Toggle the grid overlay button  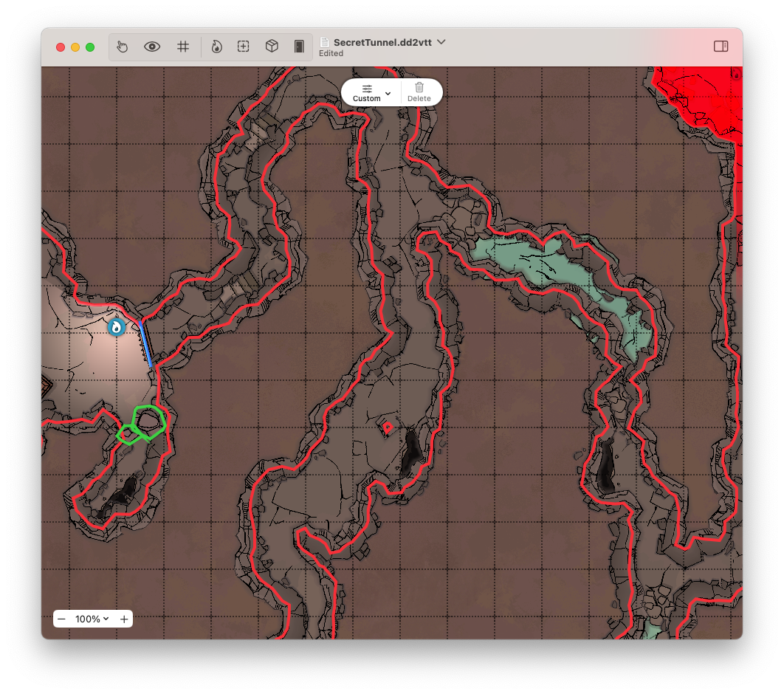pos(183,47)
